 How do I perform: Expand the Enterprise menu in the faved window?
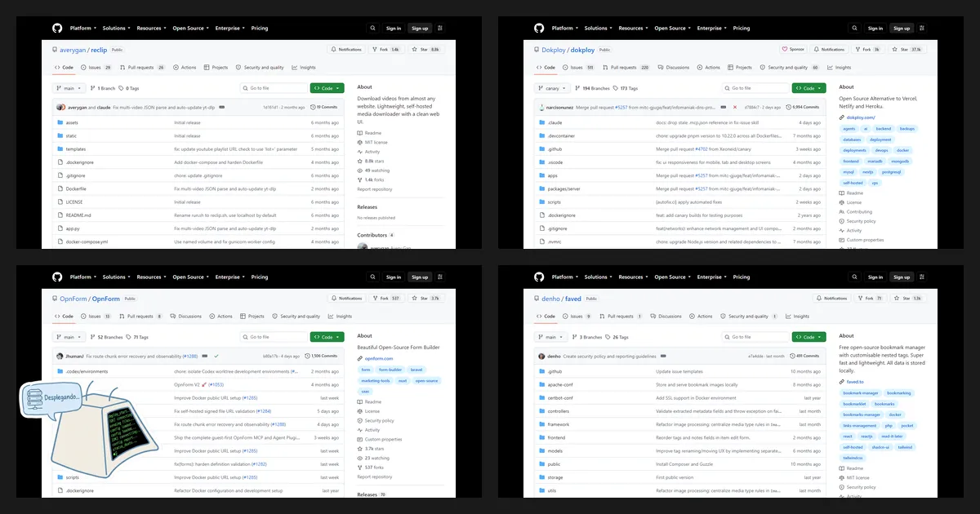pos(711,277)
